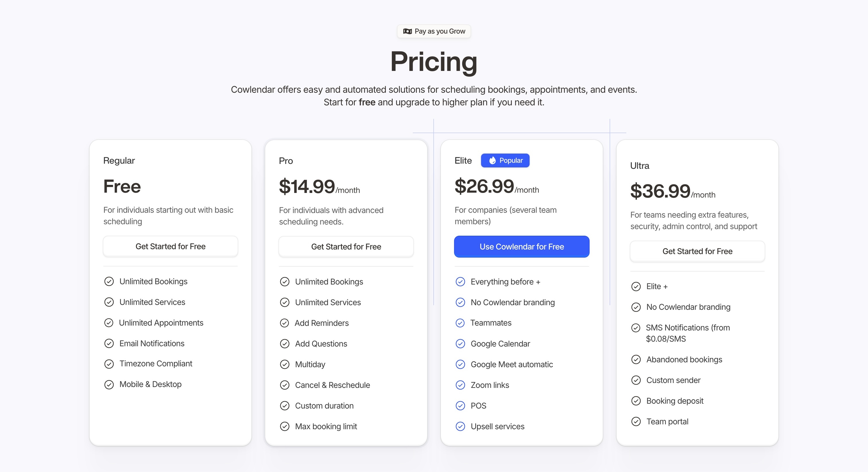Viewport: 868px width, 472px height.
Task: Click the flame icon in Popular badge
Action: (492, 160)
